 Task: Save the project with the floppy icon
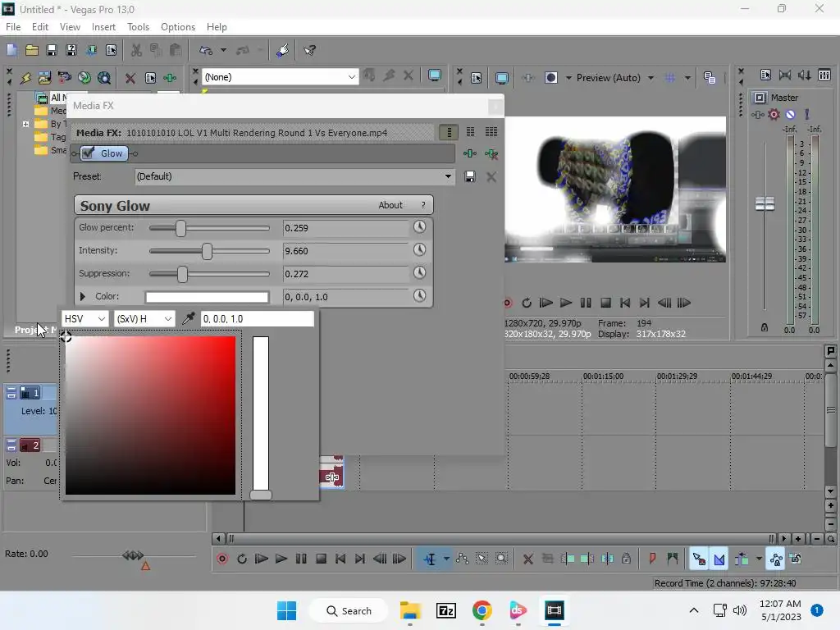(x=52, y=50)
